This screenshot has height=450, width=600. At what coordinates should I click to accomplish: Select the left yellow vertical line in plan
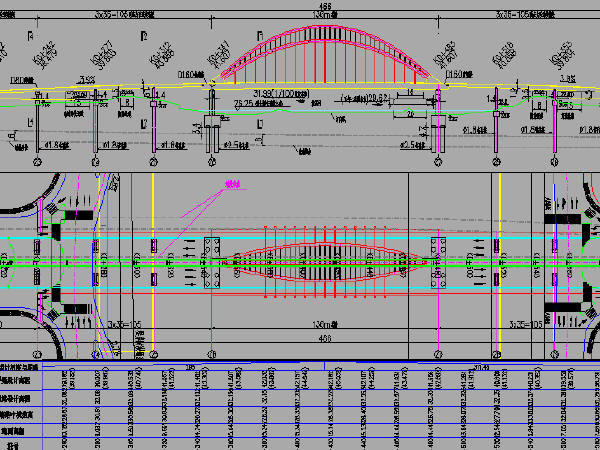pyautogui.click(x=152, y=260)
